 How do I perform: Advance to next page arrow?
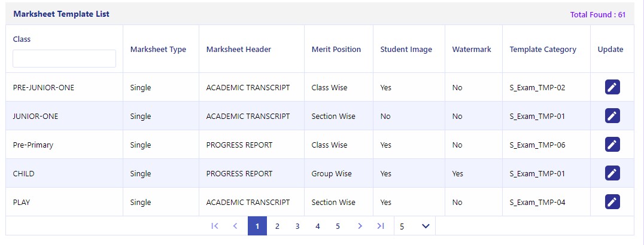coord(360,226)
